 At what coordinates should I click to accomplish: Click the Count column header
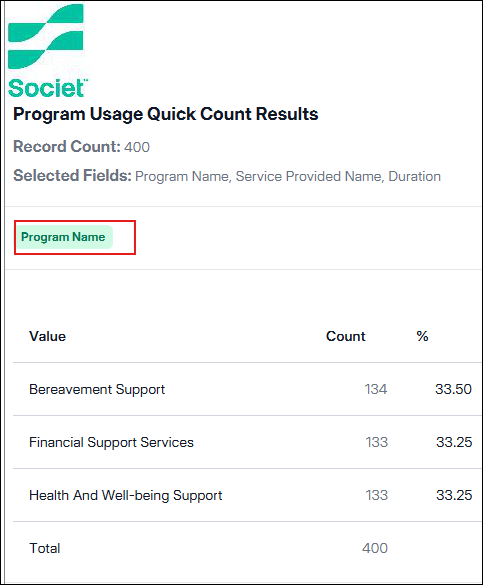point(345,336)
